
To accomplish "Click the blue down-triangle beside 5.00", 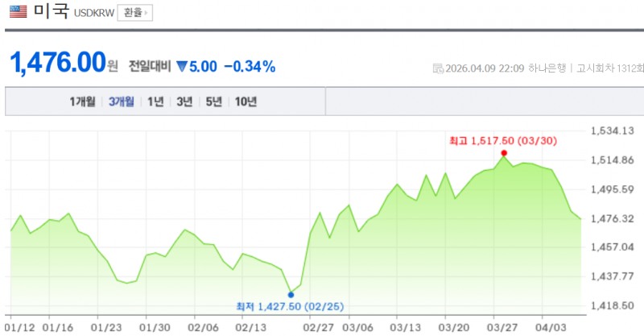I will pos(181,66).
